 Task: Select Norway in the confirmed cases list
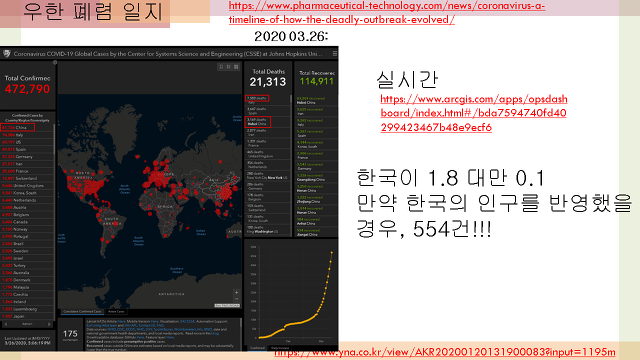27,229
